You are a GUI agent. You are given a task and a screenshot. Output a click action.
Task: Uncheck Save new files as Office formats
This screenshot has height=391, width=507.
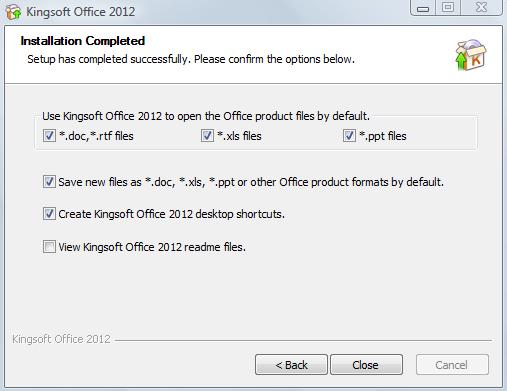tap(49, 182)
